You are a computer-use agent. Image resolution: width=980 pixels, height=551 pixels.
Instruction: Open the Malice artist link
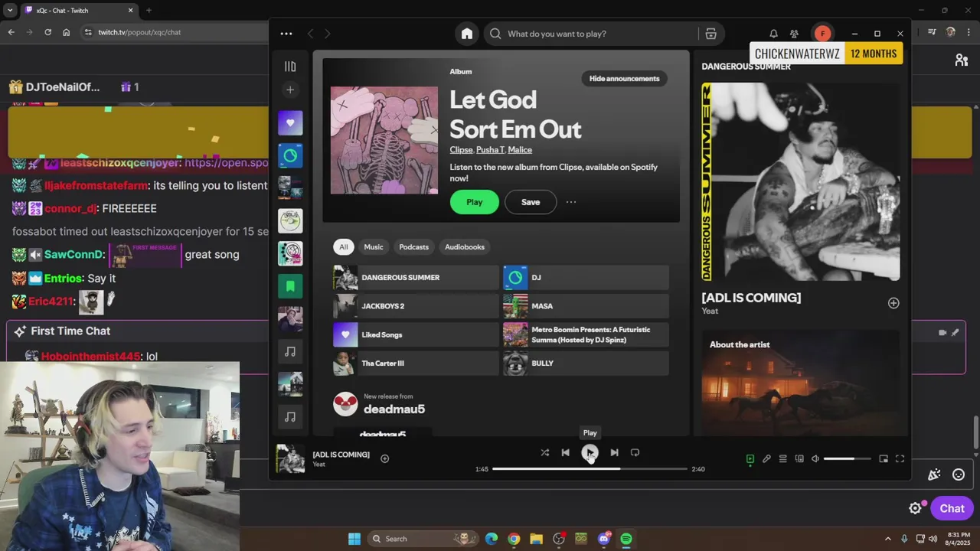tap(520, 150)
